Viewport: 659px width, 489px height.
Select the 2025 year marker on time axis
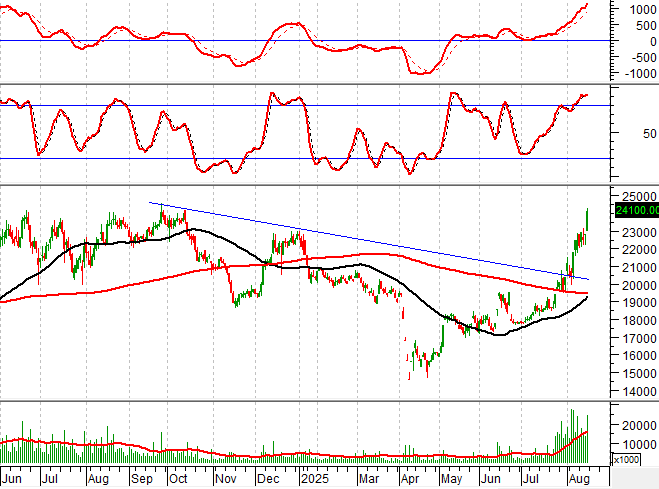[314, 479]
